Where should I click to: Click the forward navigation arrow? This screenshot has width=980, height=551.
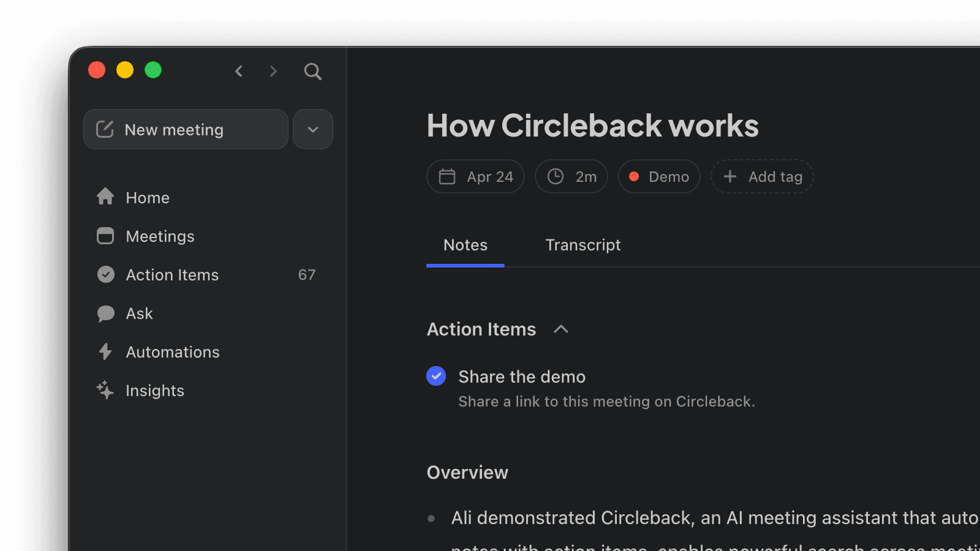[x=273, y=71]
